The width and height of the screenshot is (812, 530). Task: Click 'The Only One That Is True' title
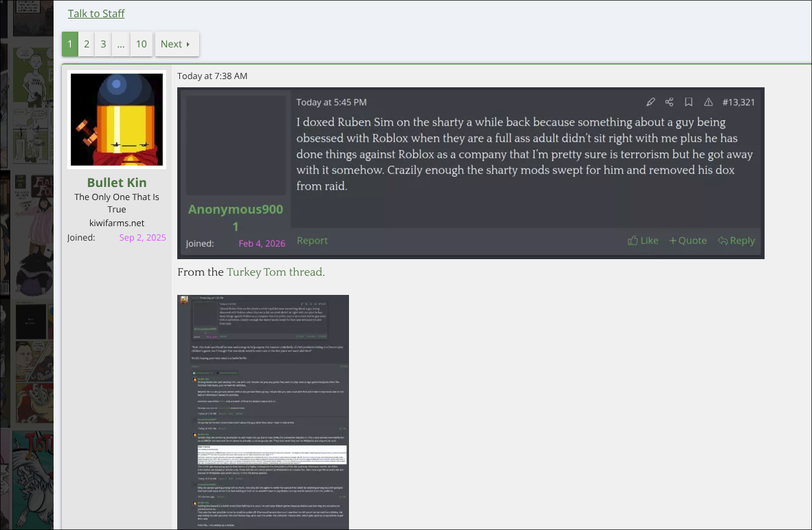pos(117,203)
